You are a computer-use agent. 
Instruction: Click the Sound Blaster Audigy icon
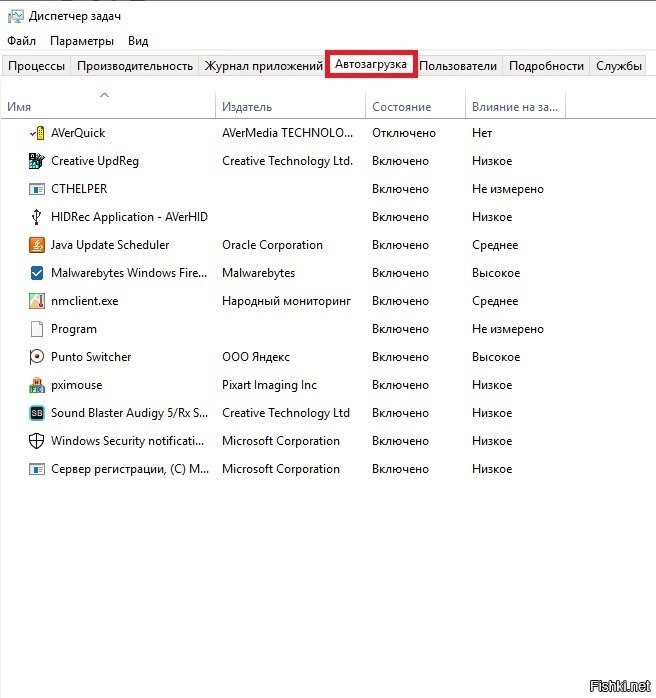pos(37,413)
